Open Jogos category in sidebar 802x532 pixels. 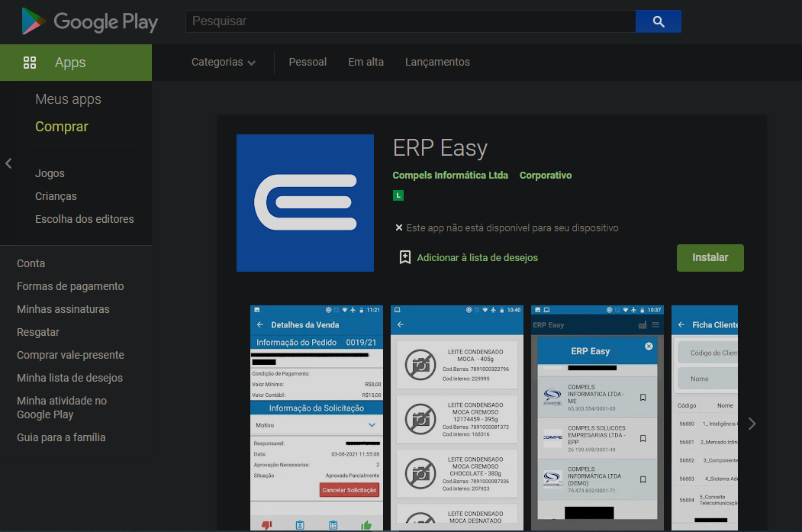tap(50, 173)
